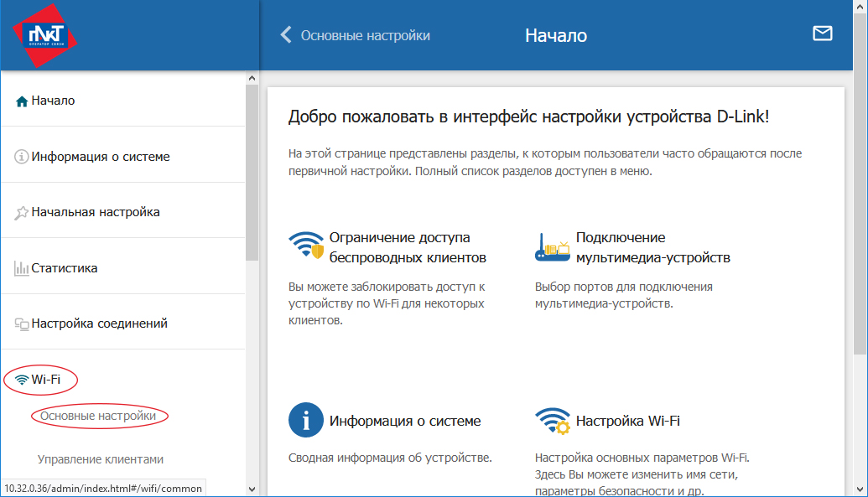Click the bar chart icon beside Статистика
868x497 pixels.
pos(22,269)
